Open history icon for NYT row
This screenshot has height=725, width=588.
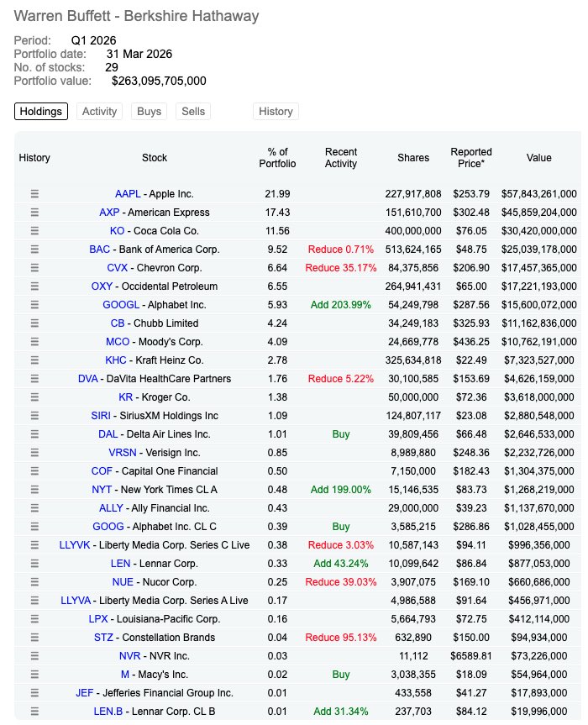pos(34,490)
